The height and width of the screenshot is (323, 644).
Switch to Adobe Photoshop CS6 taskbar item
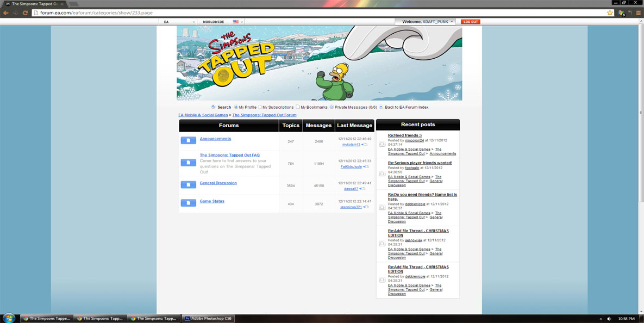point(208,319)
